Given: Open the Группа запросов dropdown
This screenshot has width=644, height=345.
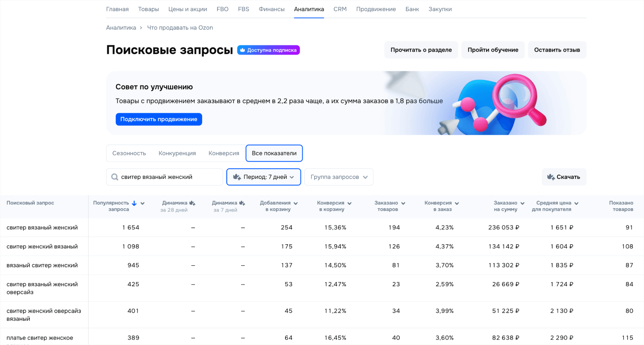Looking at the screenshot, I should pos(339,177).
